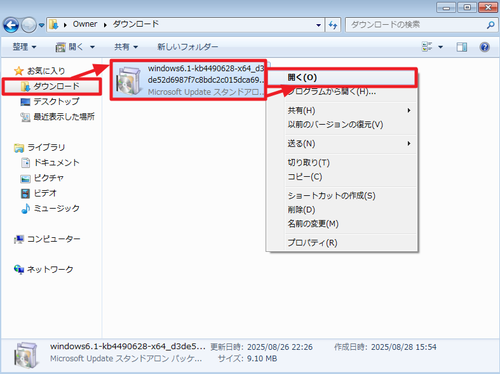Click the コンピューター icon in sidebar
The image size is (500, 374).
pos(19,239)
